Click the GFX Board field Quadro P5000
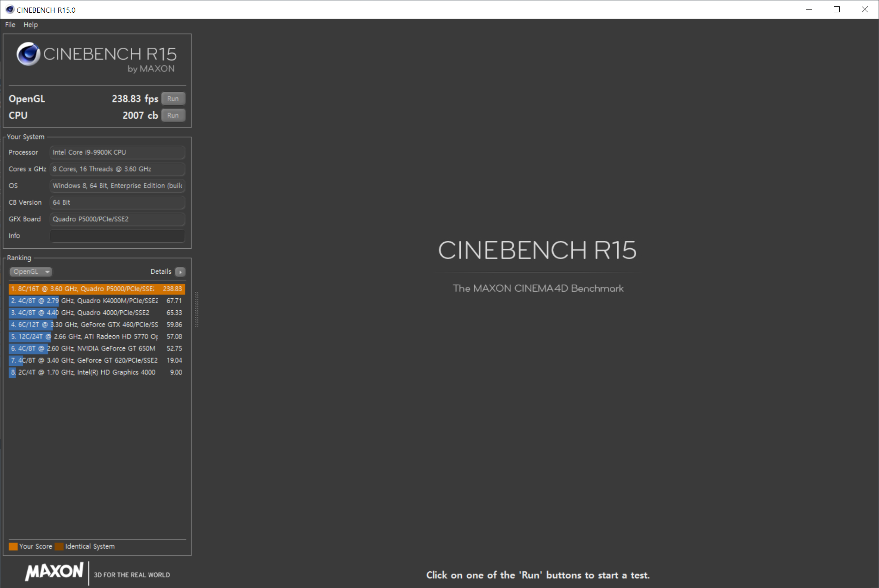This screenshot has height=588, width=879. click(x=117, y=219)
